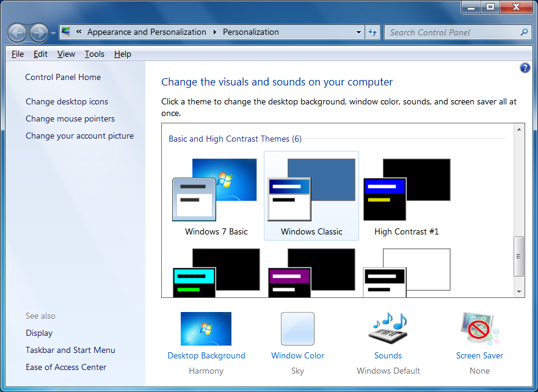Expand the arrow after Appearance and Personalization
Image resolution: width=538 pixels, height=392 pixels.
(x=215, y=32)
